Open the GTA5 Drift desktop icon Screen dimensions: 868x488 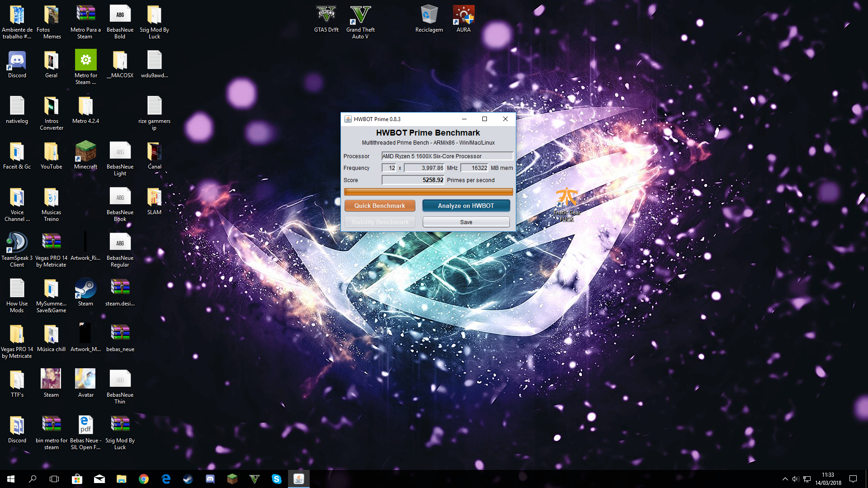pos(326,19)
